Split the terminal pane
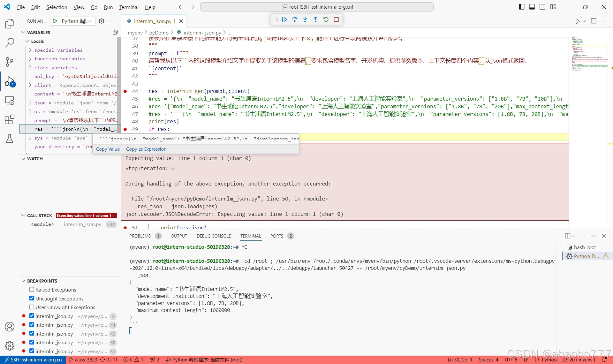The image size is (613, 364). [567, 236]
